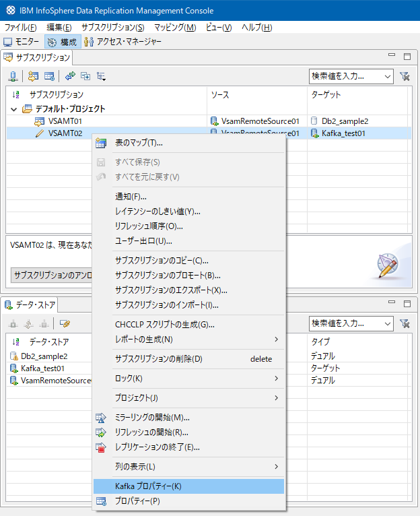Image resolution: width=420 pixels, height=516 pixels.
Task: Choose サブスクリプションのコピー(C)...
Action: pyautogui.click(x=188, y=261)
